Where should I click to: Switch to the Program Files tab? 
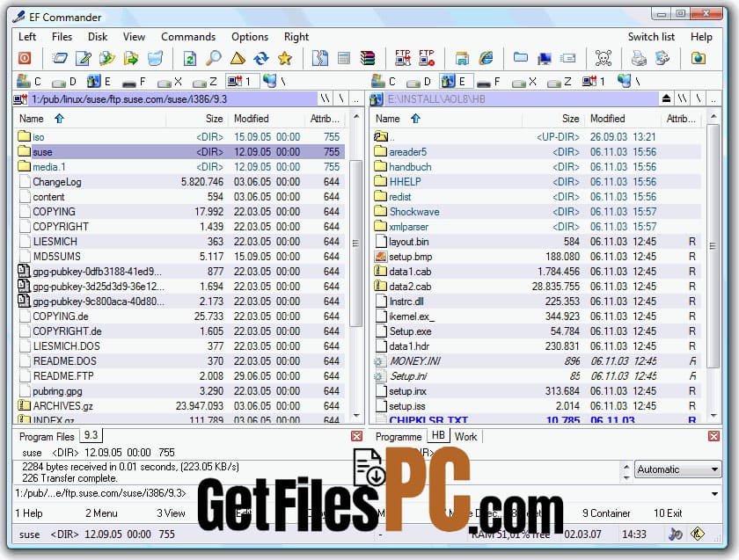coord(47,437)
